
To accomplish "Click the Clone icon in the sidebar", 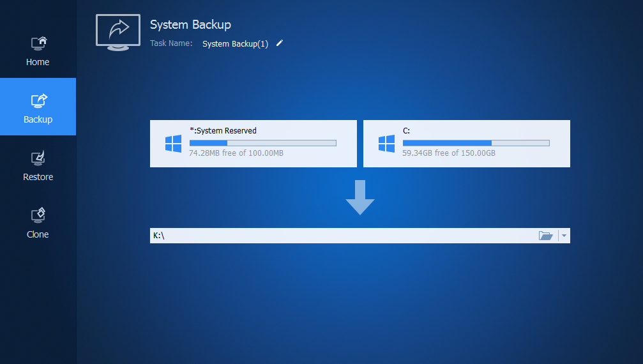I will pyautogui.click(x=38, y=215).
